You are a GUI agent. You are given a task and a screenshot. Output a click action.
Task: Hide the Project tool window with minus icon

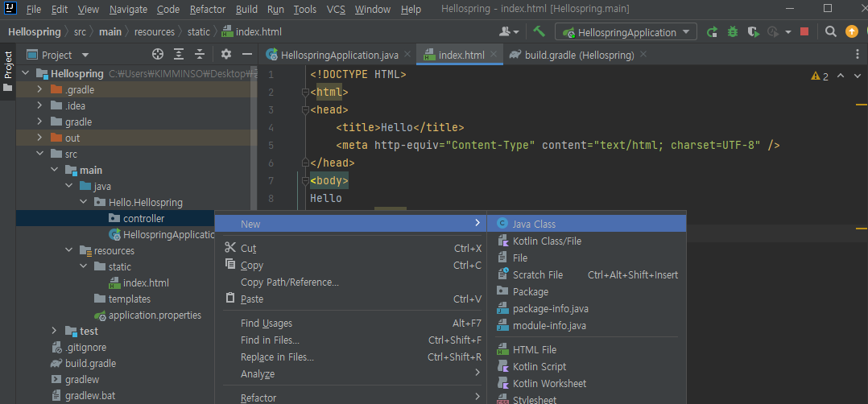click(247, 54)
